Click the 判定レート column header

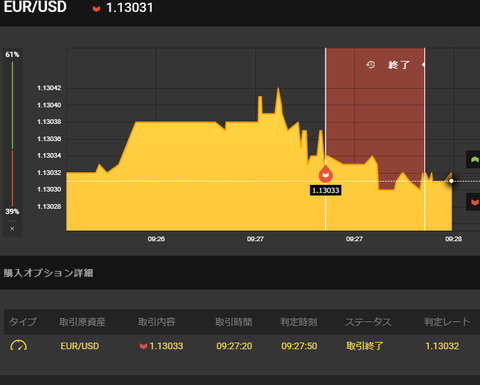coord(447,322)
